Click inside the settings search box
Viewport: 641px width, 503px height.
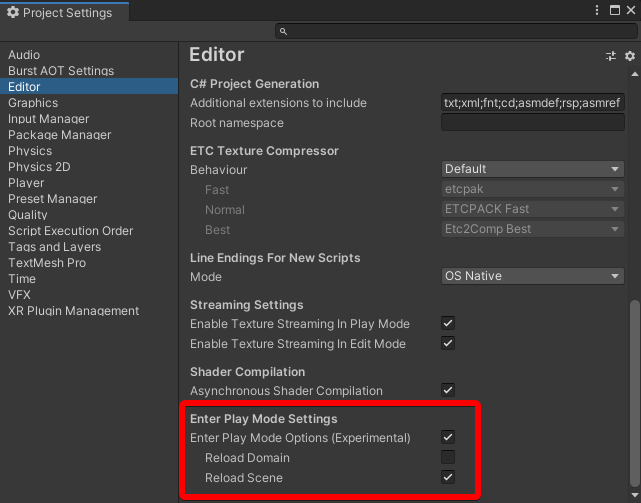coord(455,32)
